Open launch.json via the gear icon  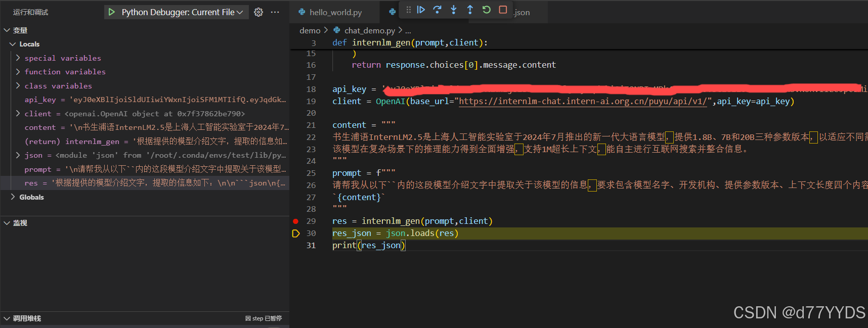click(x=258, y=12)
